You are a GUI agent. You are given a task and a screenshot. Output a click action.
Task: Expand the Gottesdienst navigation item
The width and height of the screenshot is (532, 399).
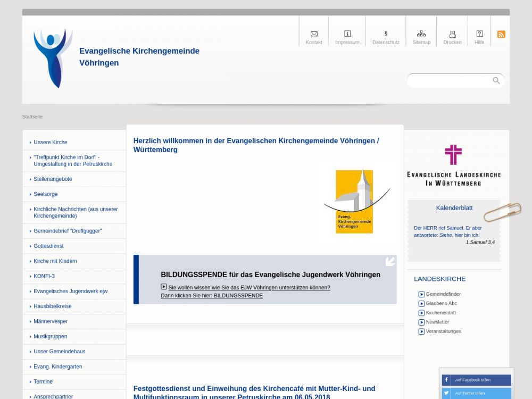pos(48,246)
